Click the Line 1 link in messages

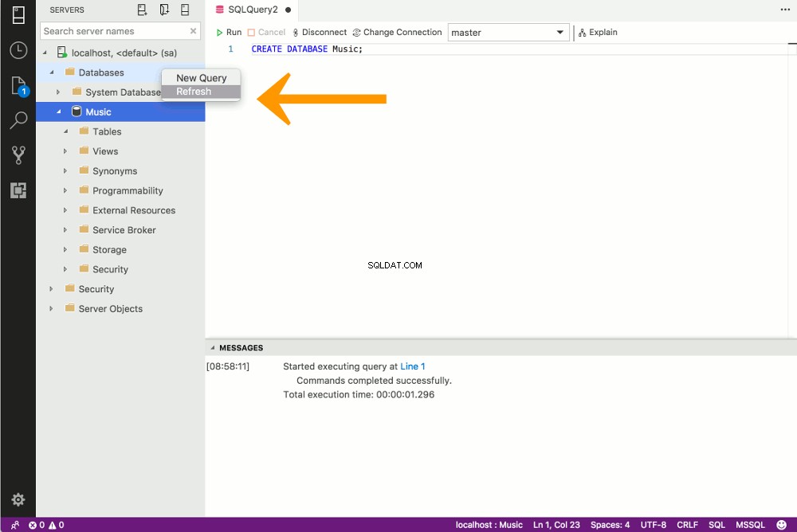412,366
